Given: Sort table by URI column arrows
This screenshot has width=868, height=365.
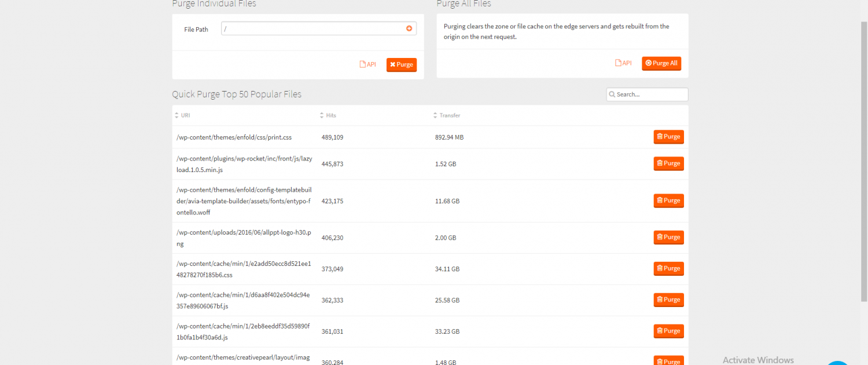Looking at the screenshot, I should pos(177,115).
